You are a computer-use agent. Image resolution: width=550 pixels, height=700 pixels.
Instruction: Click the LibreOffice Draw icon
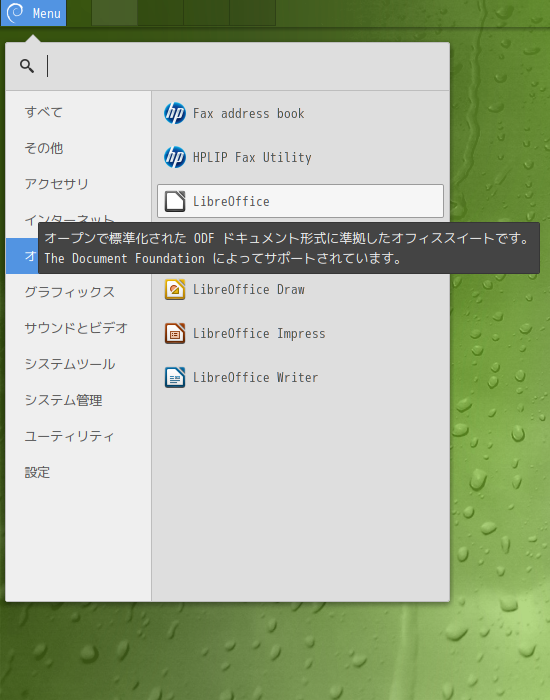(175, 289)
